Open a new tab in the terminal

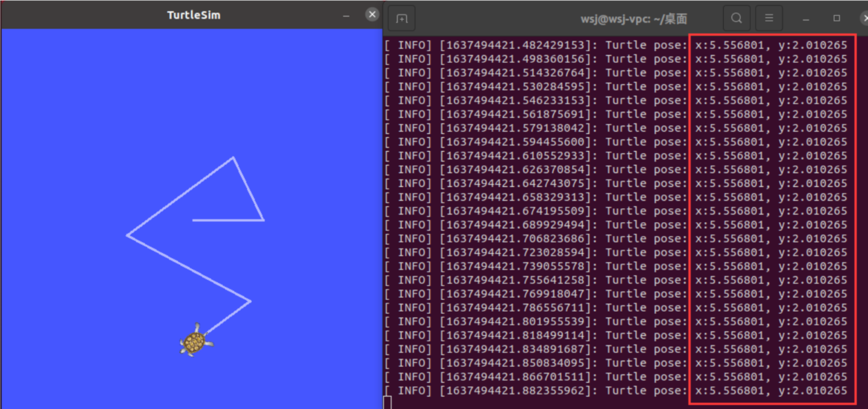coord(402,19)
